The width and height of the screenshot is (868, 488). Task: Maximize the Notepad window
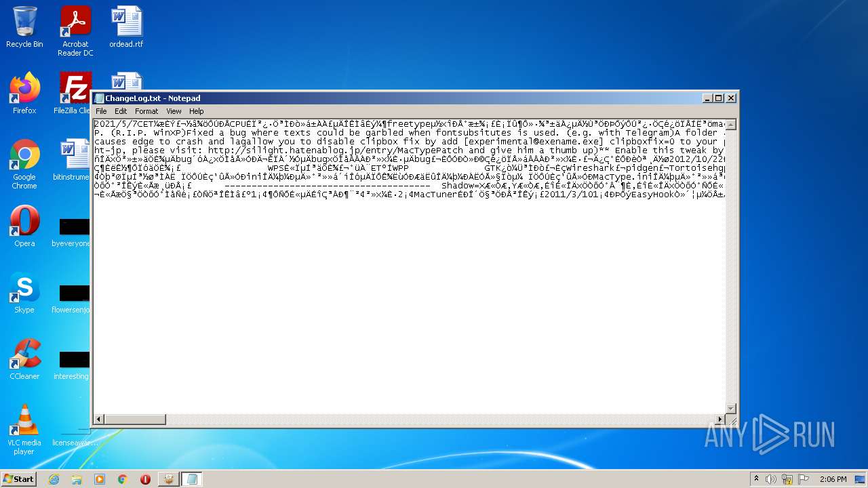coord(719,98)
